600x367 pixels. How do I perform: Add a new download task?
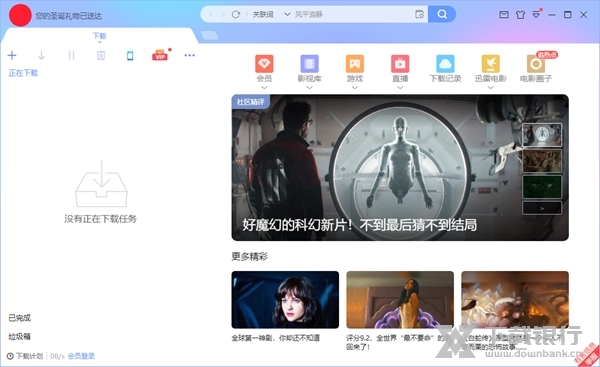pyautogui.click(x=12, y=55)
